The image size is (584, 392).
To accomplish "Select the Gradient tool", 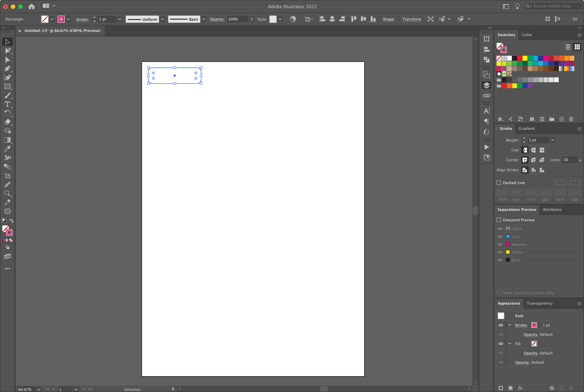I will (x=7, y=140).
